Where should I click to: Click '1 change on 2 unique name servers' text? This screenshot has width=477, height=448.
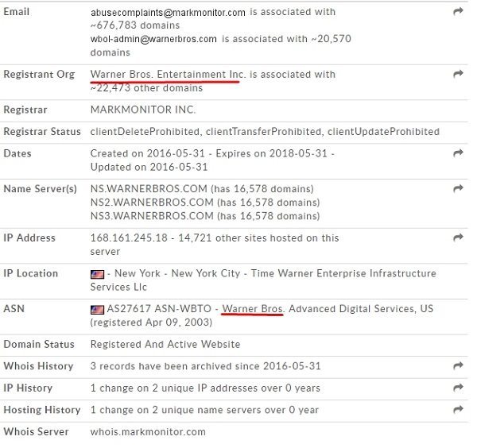tap(176, 410)
